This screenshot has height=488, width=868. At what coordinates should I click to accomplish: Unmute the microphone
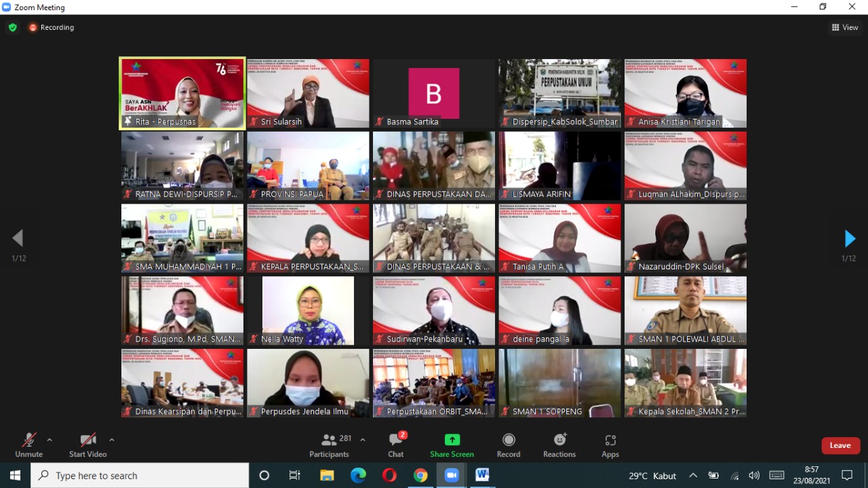28,446
